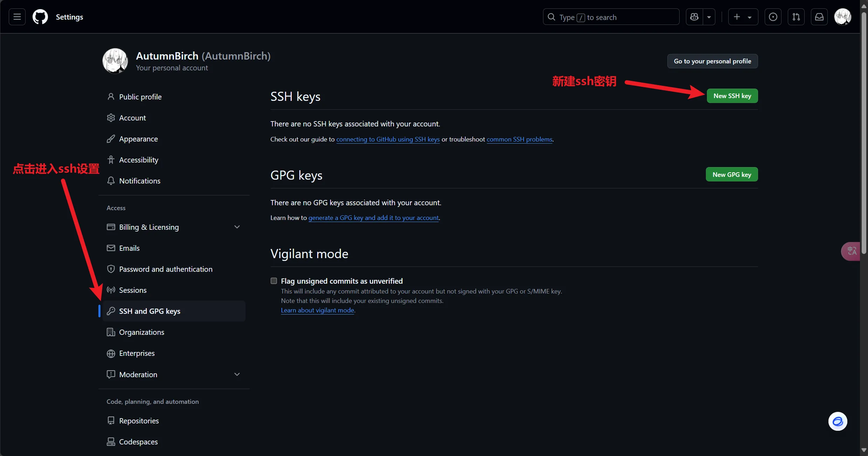The height and width of the screenshot is (456, 868).
Task: Open the user avatar menu in header
Action: [x=843, y=17]
